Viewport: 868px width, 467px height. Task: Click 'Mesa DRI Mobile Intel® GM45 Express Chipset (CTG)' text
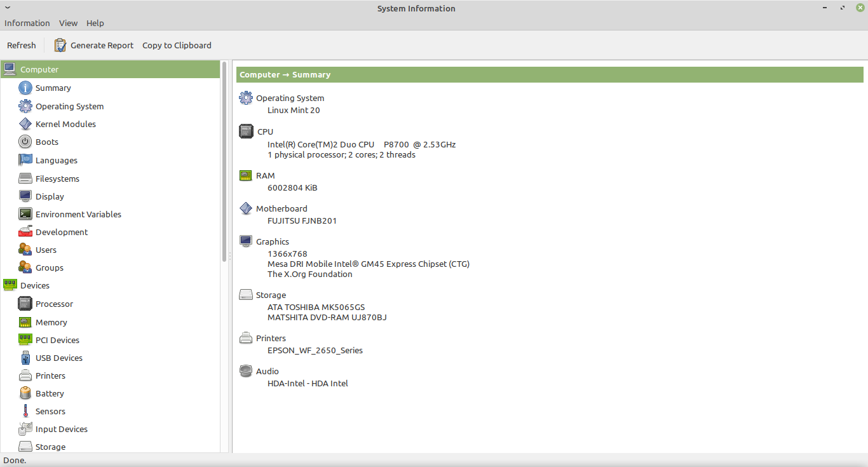[x=369, y=264]
